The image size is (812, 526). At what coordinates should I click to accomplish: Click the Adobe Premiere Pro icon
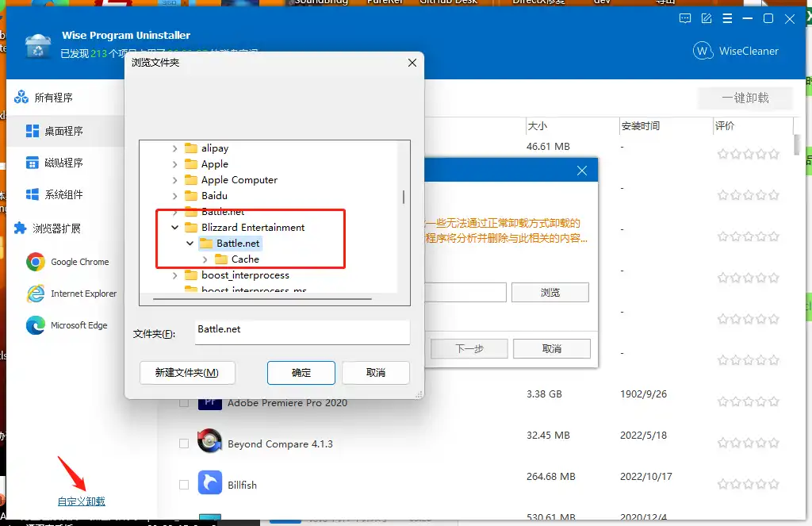209,403
